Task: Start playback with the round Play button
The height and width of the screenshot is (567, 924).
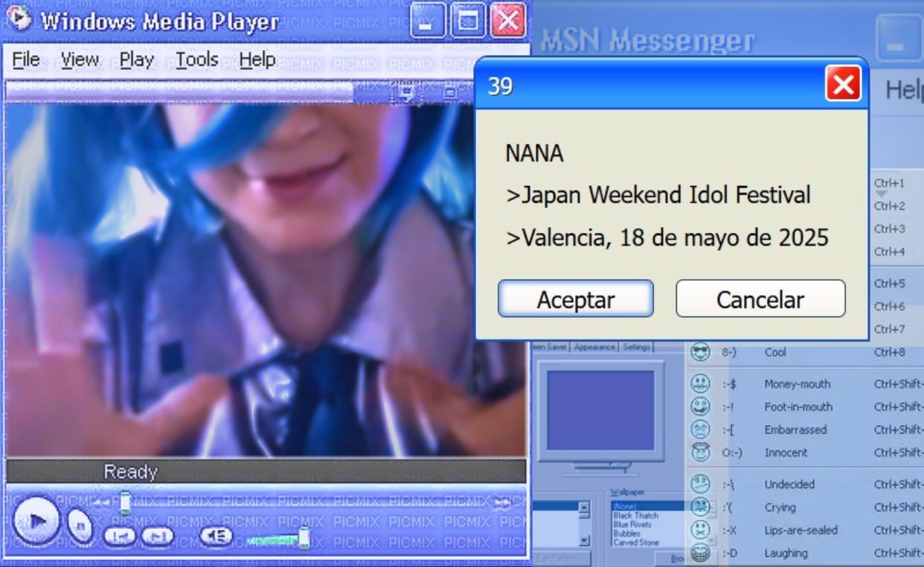Action: [x=36, y=519]
